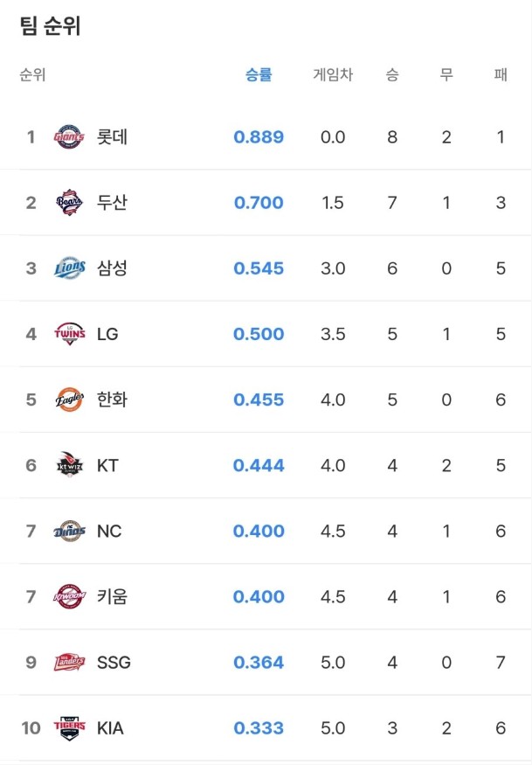Click the 팀 순위 heading
This screenshot has height=765, width=532.
point(50,26)
